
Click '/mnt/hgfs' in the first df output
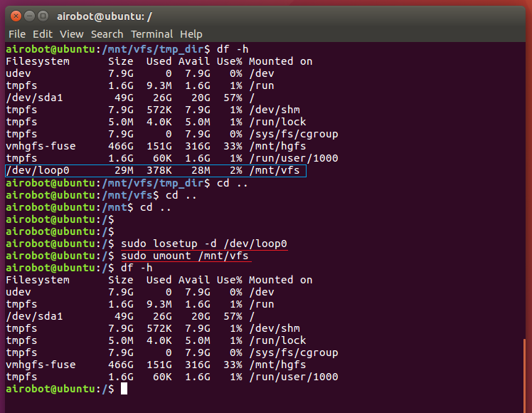277,147
